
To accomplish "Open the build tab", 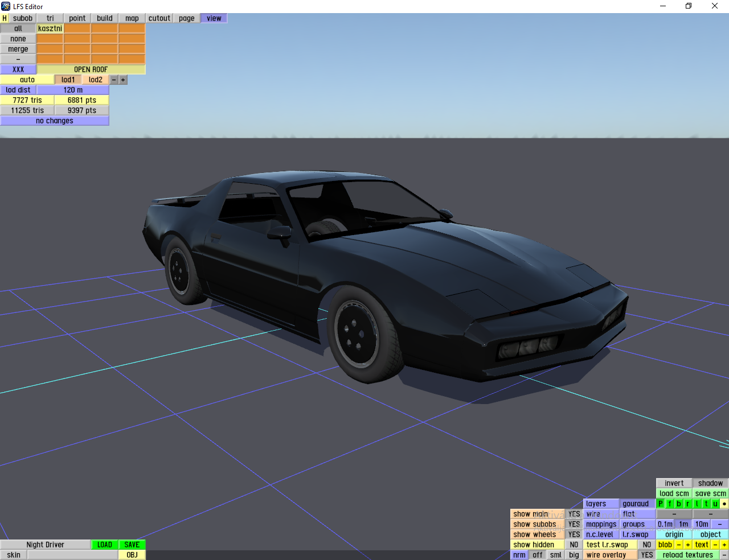I will click(x=105, y=18).
